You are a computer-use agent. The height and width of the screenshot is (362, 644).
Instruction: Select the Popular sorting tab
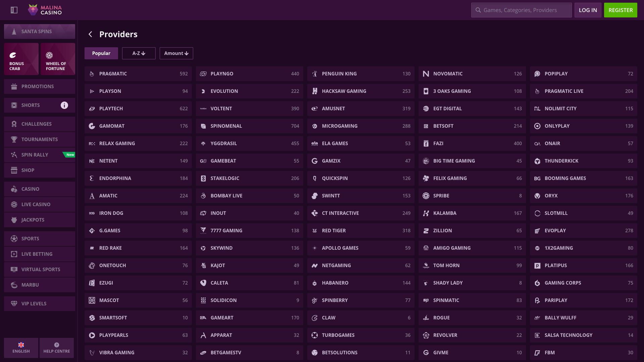(101, 53)
